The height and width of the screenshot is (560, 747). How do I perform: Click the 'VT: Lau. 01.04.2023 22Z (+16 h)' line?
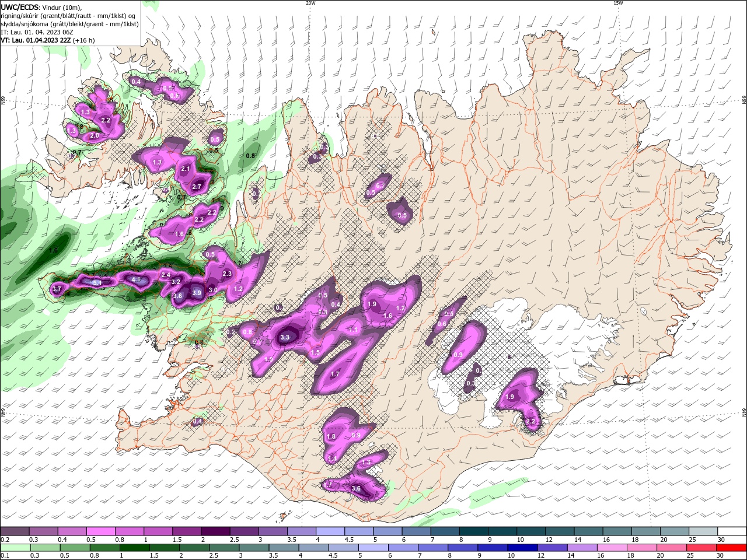(47, 40)
